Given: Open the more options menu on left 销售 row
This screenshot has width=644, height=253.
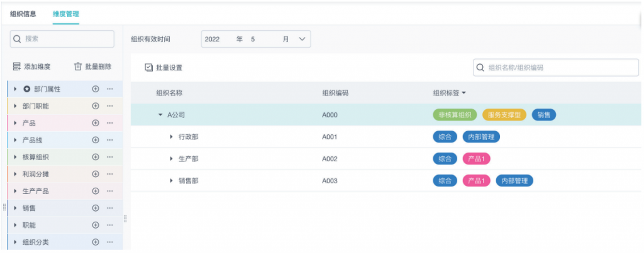Looking at the screenshot, I should [x=109, y=208].
